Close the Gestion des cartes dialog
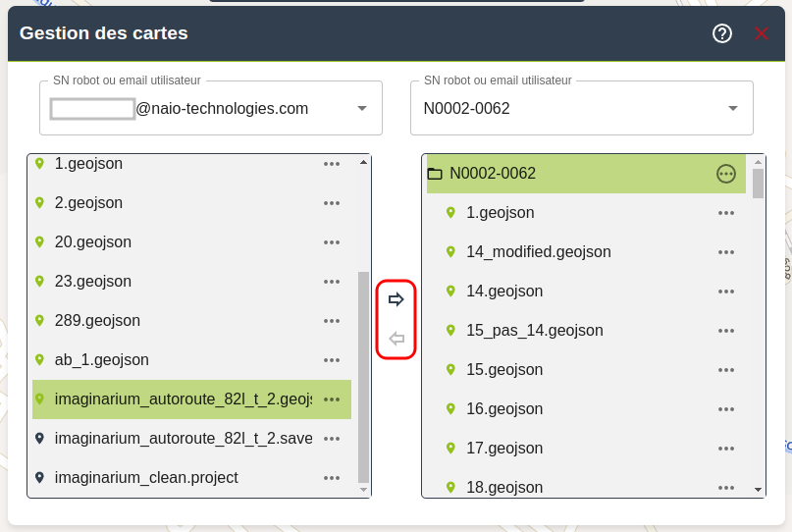Screen dimensions: 792x532 [762, 33]
